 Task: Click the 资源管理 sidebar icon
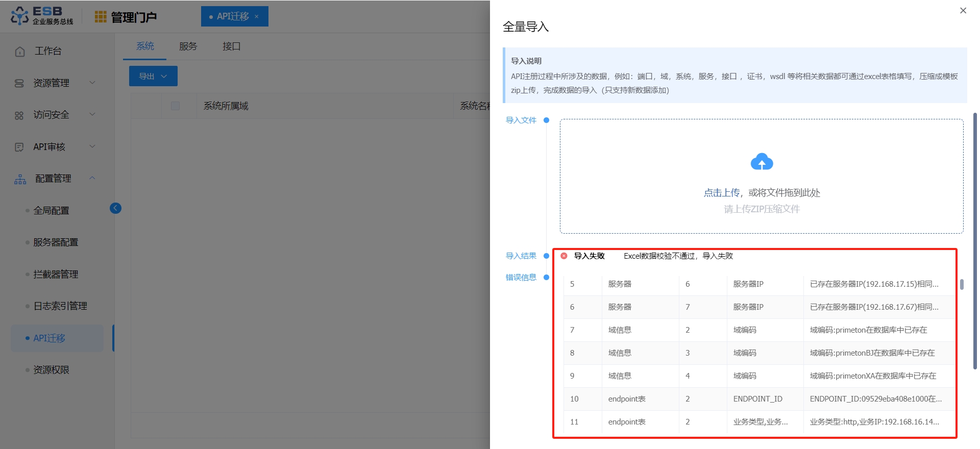[x=19, y=83]
